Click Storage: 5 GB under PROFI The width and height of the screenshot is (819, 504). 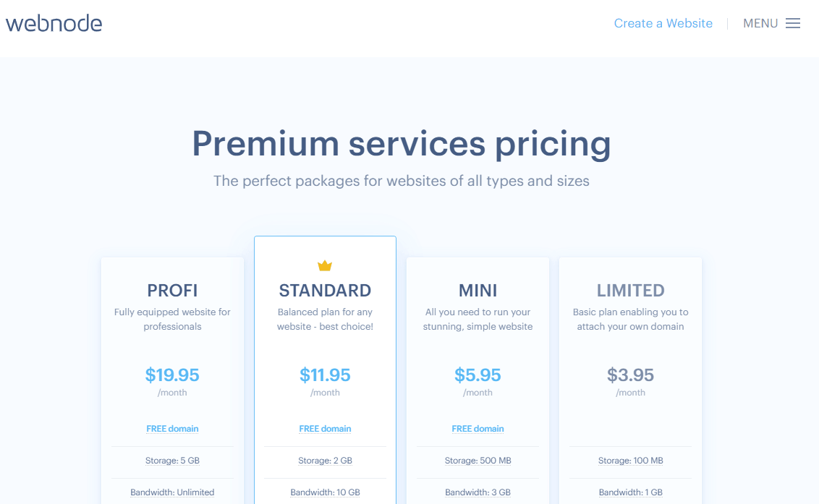172,461
